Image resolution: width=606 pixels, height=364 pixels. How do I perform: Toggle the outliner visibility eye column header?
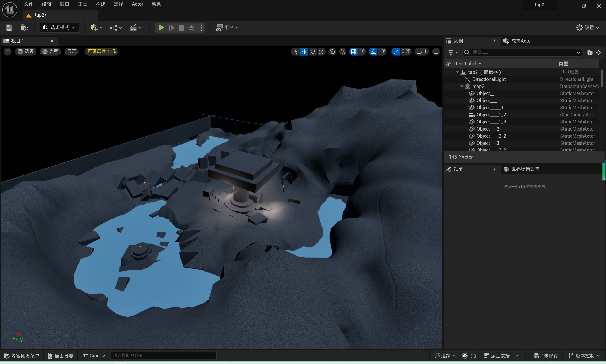448,64
